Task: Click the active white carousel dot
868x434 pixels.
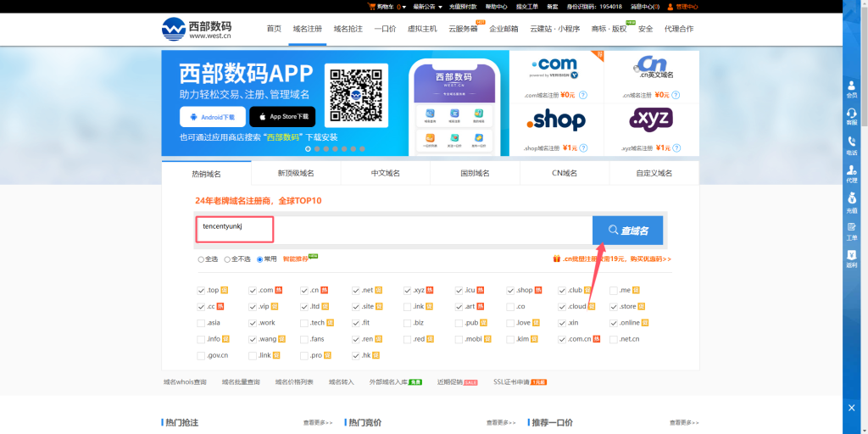Action: click(x=309, y=149)
